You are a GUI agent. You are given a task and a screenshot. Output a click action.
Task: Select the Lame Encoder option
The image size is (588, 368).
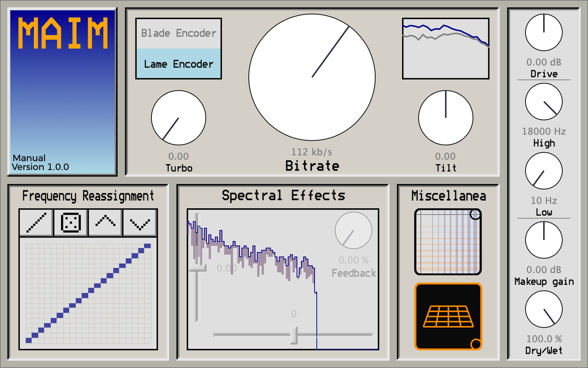click(179, 64)
